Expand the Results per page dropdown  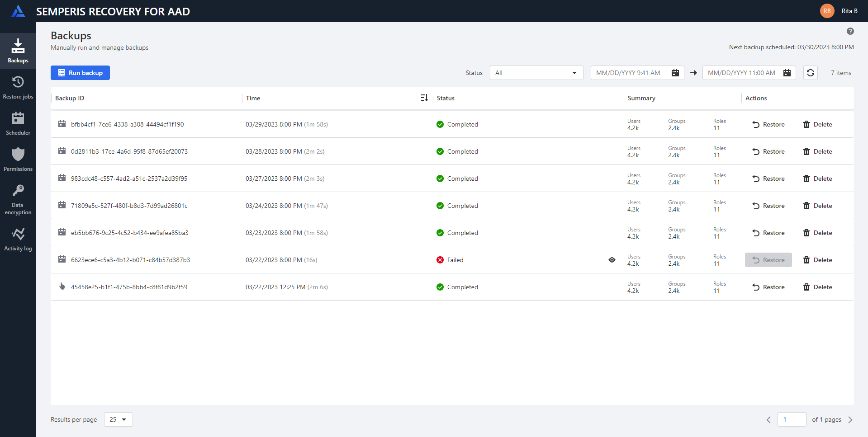(x=118, y=419)
